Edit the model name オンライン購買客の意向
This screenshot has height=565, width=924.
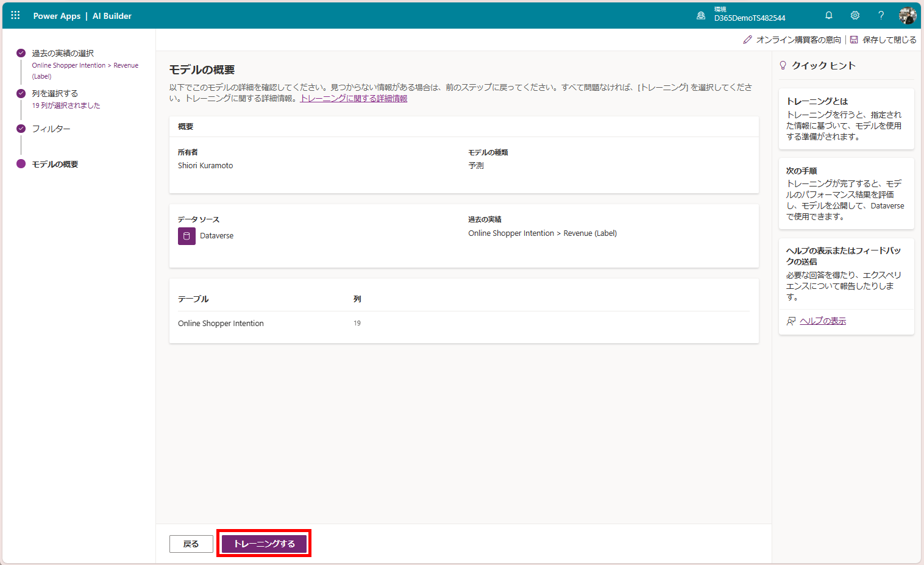tap(798, 40)
